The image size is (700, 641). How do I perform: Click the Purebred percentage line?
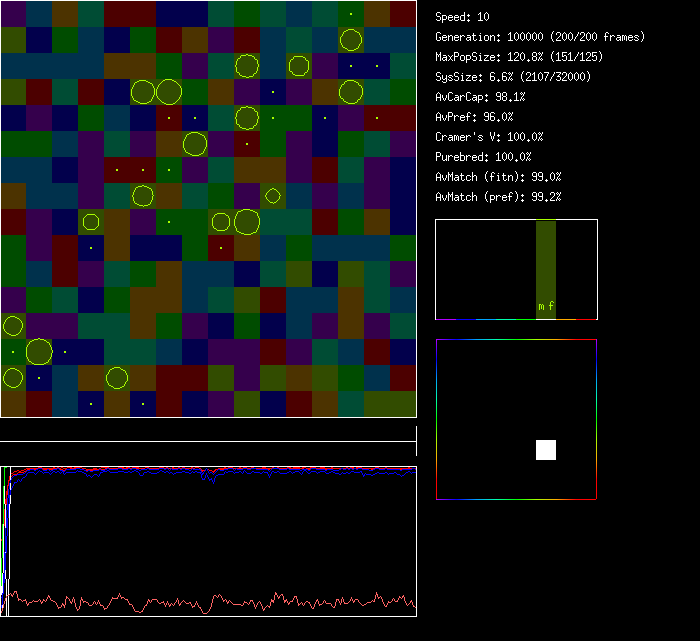point(484,157)
